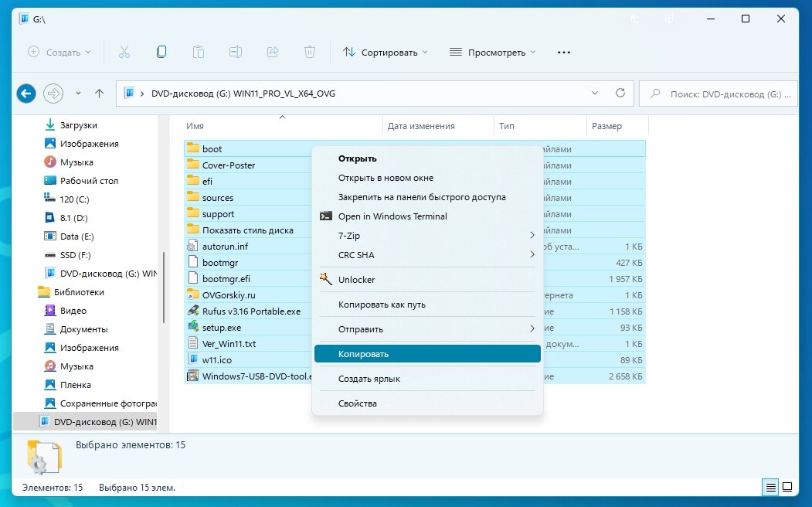Click the navigation pane scrollbar

(x=164, y=288)
